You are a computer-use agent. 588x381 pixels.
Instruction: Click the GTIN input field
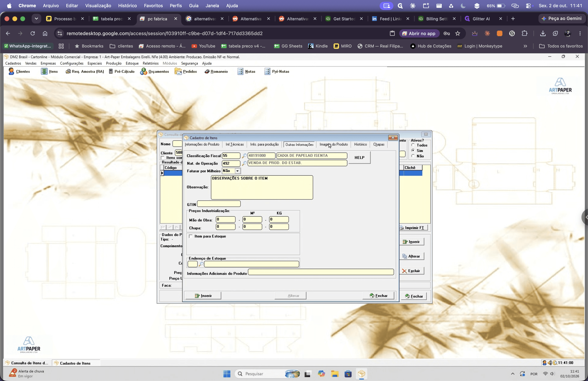point(219,204)
